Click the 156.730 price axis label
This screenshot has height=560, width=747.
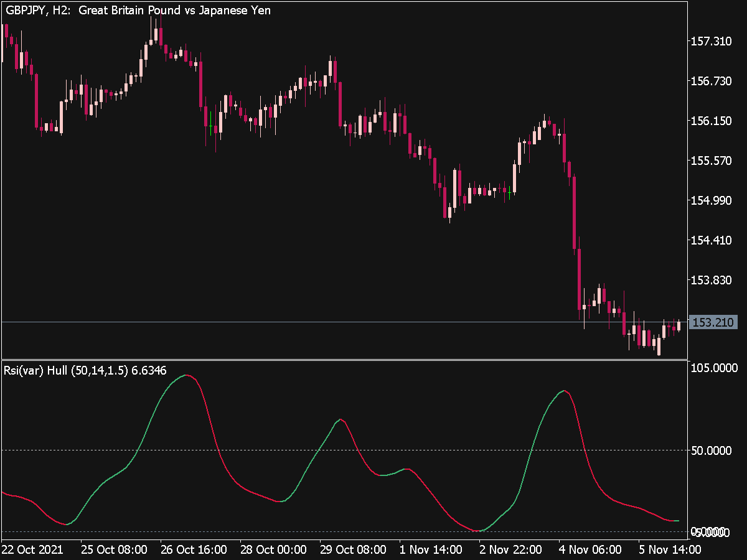coord(711,82)
